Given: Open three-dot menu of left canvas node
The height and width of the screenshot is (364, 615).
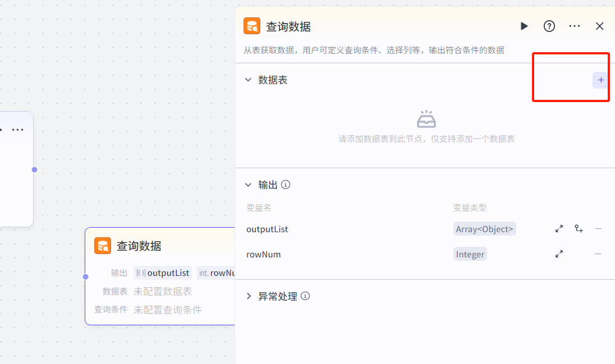Looking at the screenshot, I should click(x=17, y=130).
